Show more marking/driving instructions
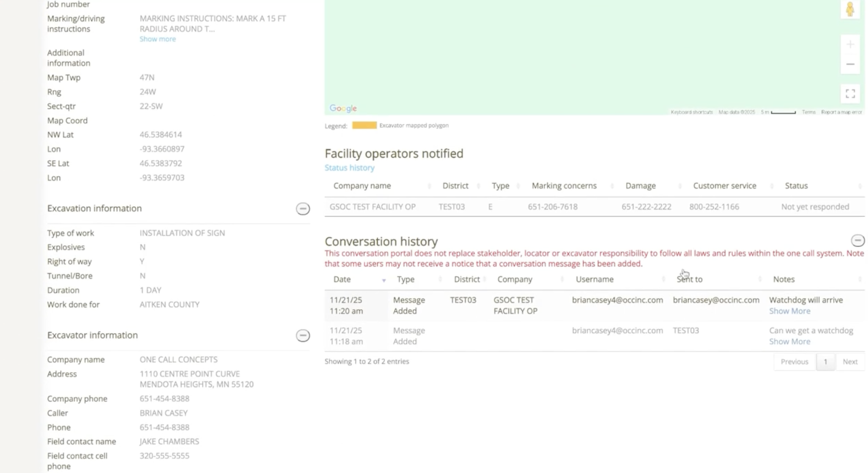The image size is (868, 473). (x=158, y=39)
